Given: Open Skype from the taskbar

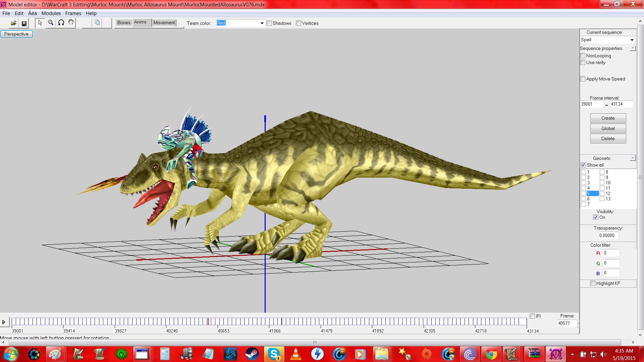Looking at the screenshot, I should pos(274,354).
